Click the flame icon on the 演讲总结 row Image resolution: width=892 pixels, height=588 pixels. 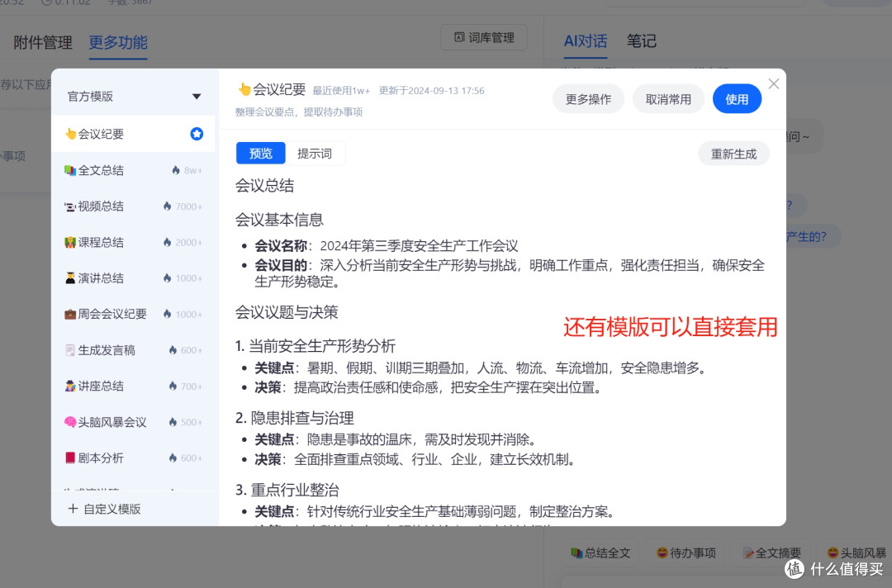[x=167, y=278]
